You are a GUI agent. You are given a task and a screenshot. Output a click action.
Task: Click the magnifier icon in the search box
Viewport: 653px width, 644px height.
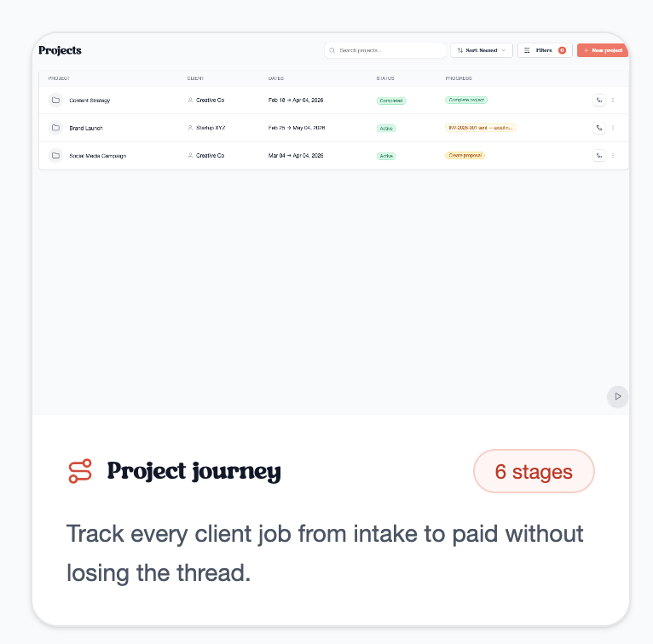pyautogui.click(x=332, y=51)
